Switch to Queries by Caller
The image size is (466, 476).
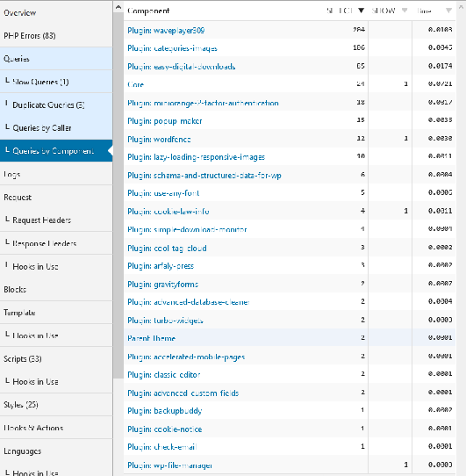coord(56,128)
